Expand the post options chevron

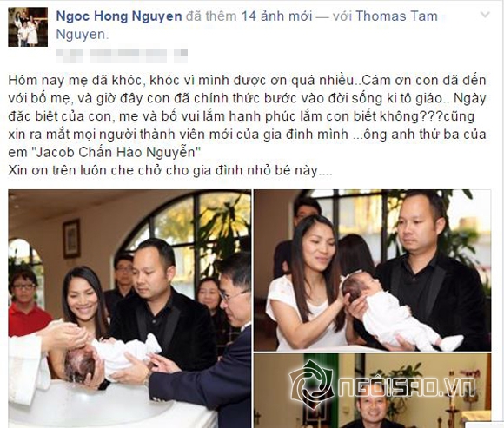pyautogui.click(x=485, y=15)
